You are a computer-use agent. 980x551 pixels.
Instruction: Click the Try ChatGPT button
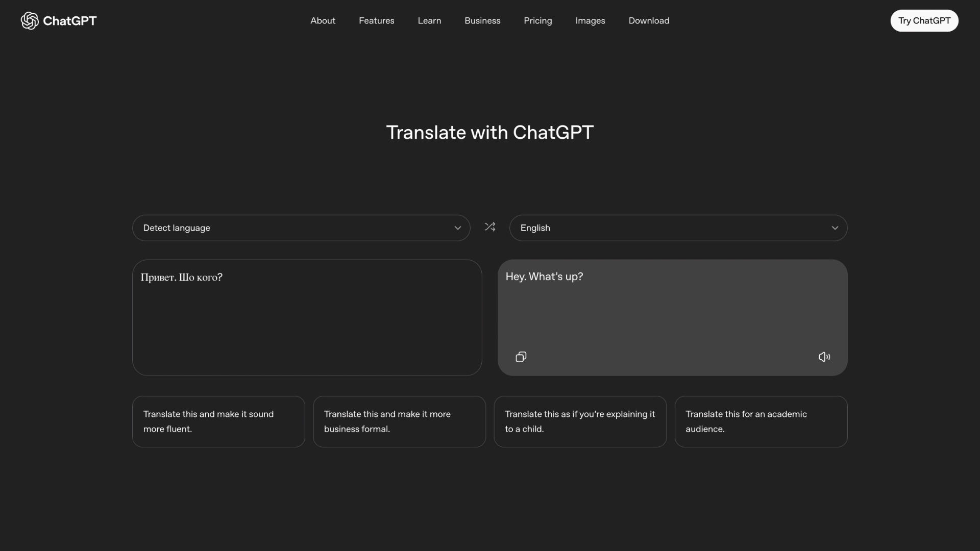point(924,20)
